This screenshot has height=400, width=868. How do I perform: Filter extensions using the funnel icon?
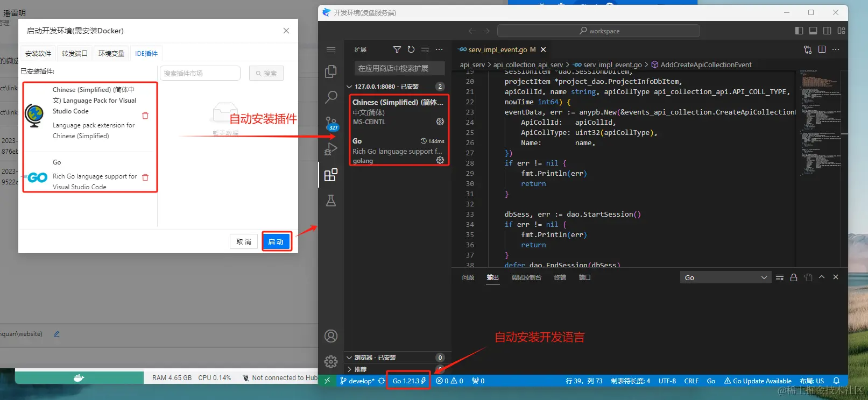[397, 49]
